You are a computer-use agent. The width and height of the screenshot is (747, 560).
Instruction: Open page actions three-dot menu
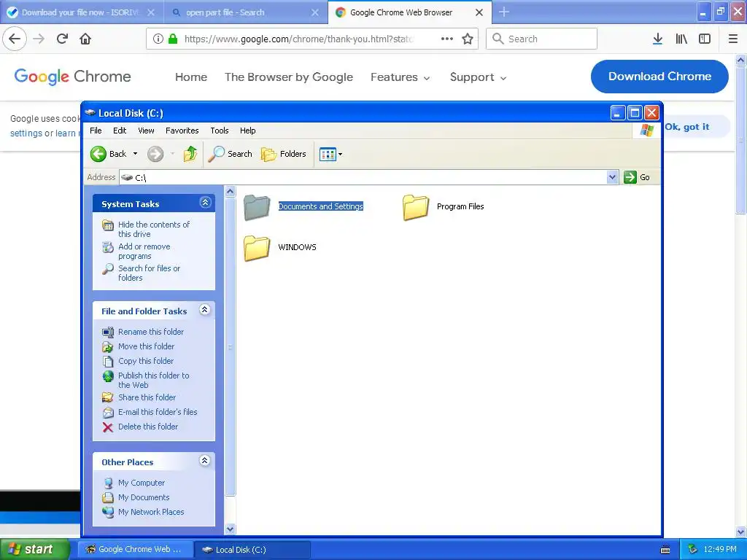tap(447, 39)
